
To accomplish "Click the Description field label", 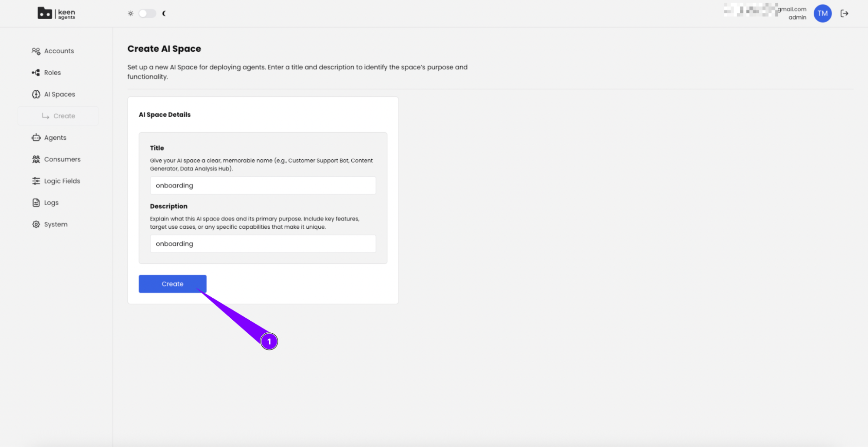I will tap(168, 206).
